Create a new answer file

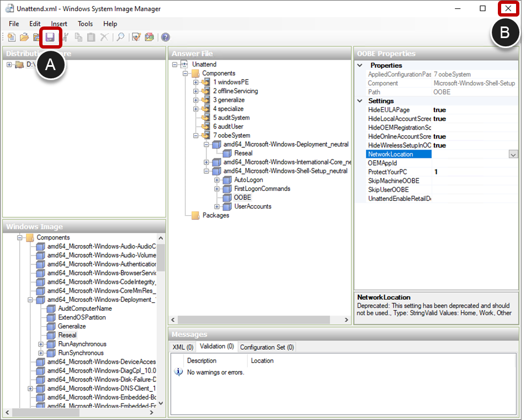coord(11,37)
